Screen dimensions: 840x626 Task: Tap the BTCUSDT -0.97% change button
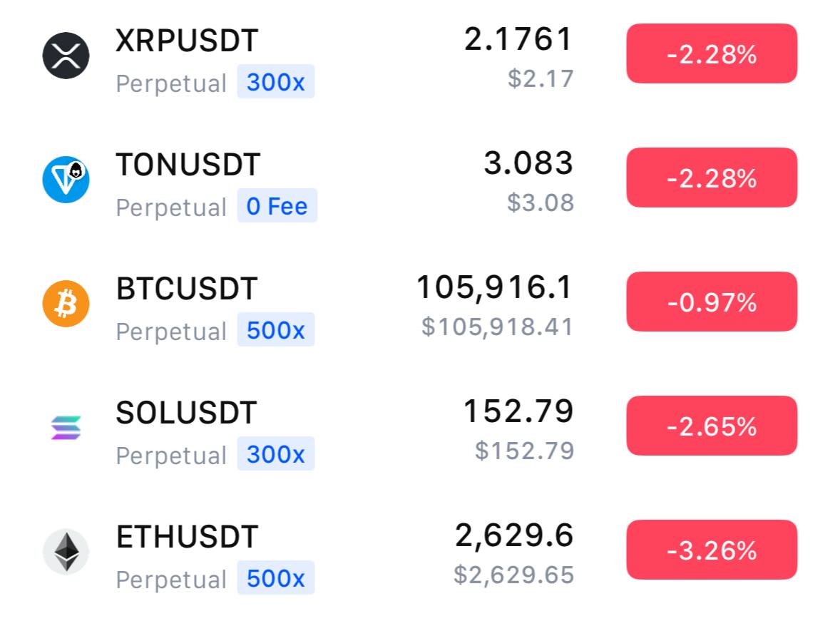point(712,302)
